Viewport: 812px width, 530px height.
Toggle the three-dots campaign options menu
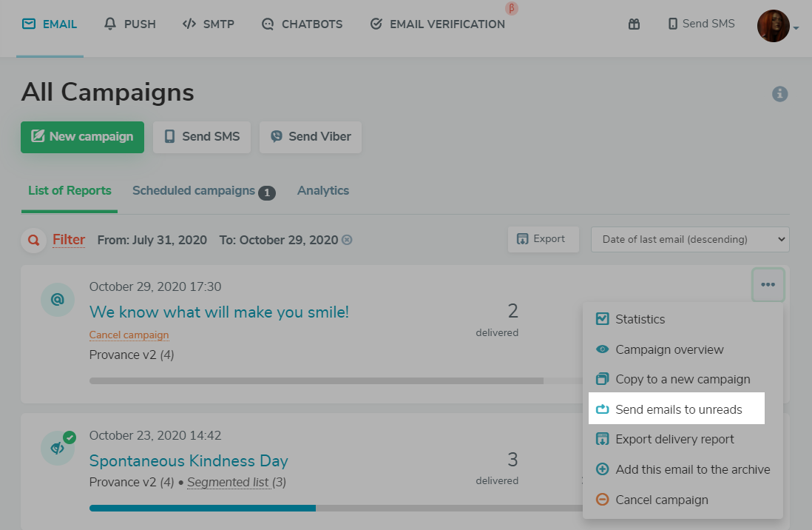tap(768, 285)
